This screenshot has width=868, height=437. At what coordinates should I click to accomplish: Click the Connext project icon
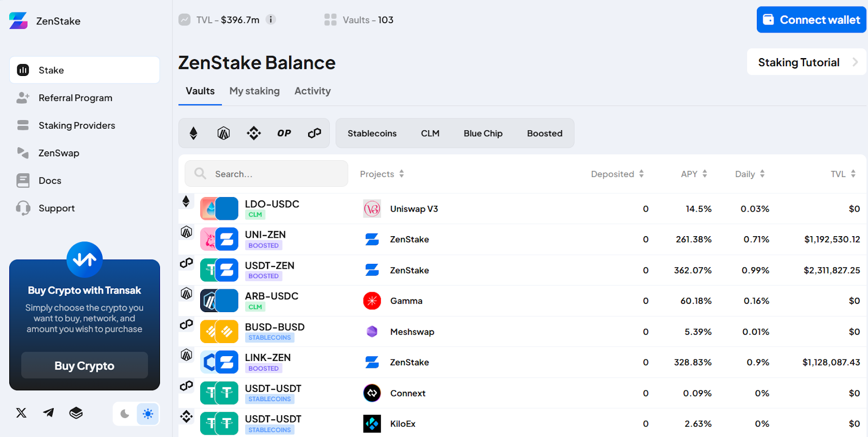[372, 393]
